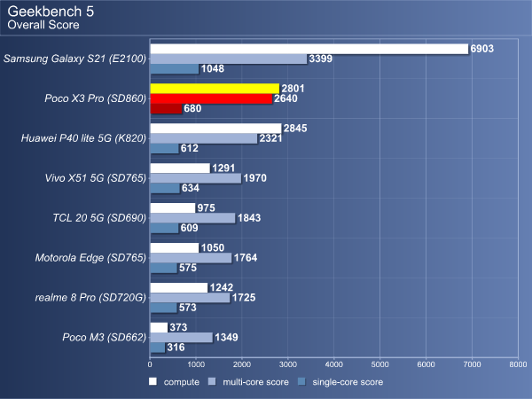Click the realme 8 Pro multi-core bar

tap(190, 298)
